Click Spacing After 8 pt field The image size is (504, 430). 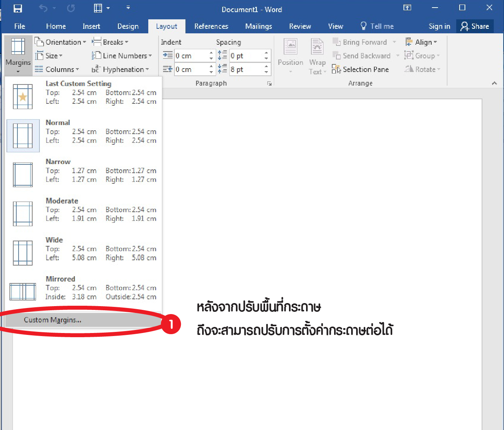(x=247, y=69)
